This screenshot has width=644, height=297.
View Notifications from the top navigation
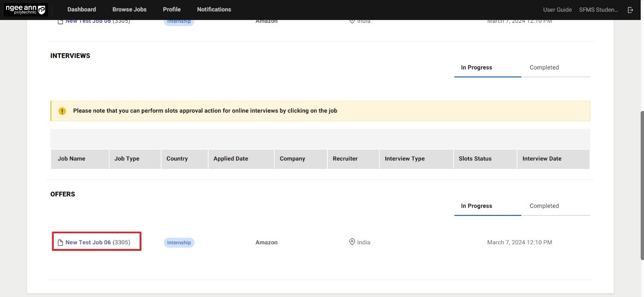pos(214,9)
